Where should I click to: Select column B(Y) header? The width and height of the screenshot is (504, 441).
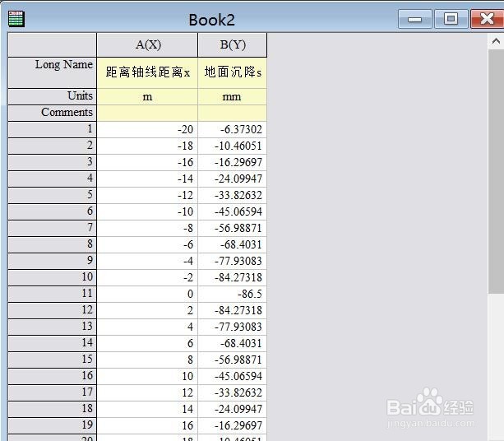[233, 45]
